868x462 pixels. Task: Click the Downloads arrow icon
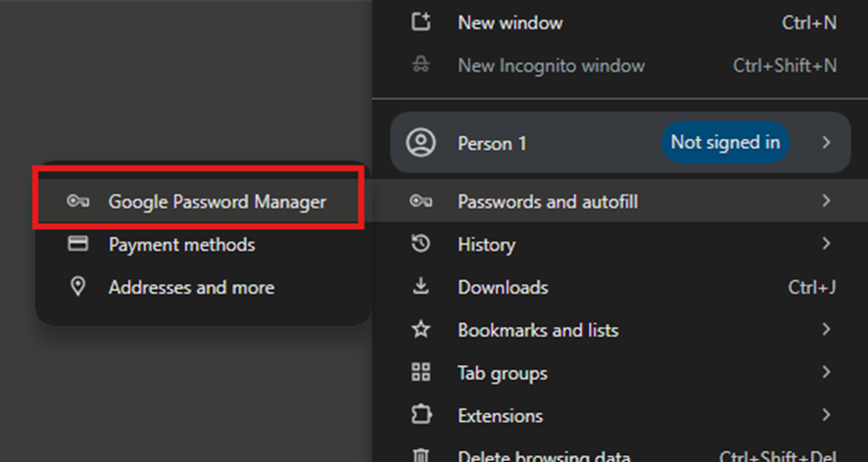420,287
